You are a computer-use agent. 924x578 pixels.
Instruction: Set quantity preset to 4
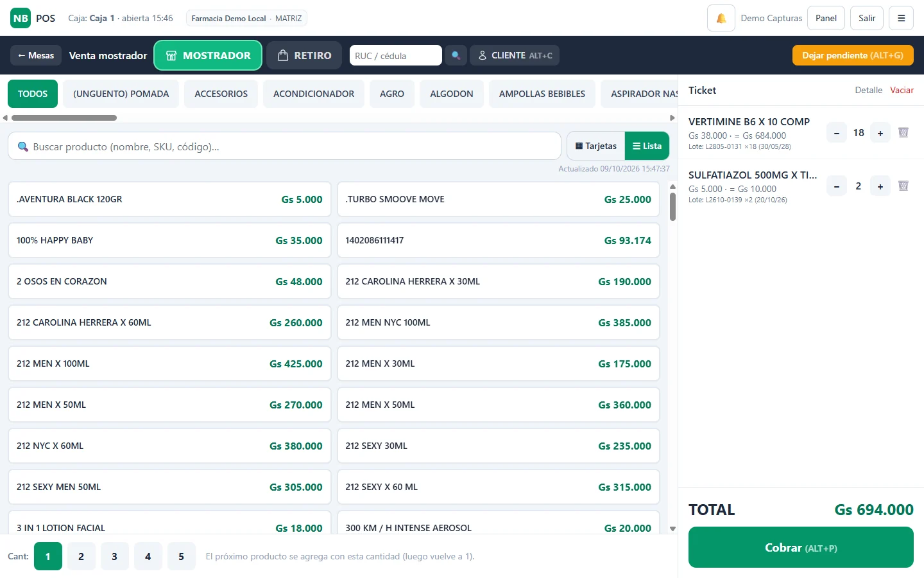coord(148,556)
